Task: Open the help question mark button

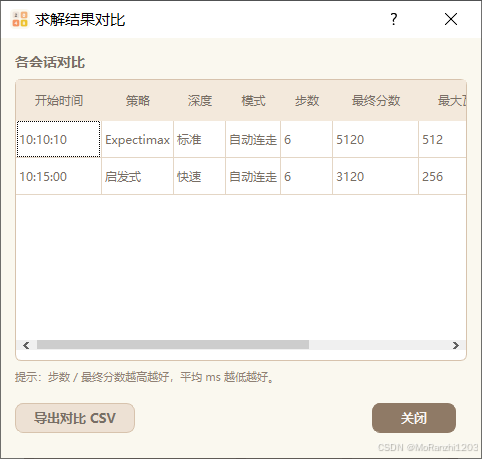Action: click(394, 19)
